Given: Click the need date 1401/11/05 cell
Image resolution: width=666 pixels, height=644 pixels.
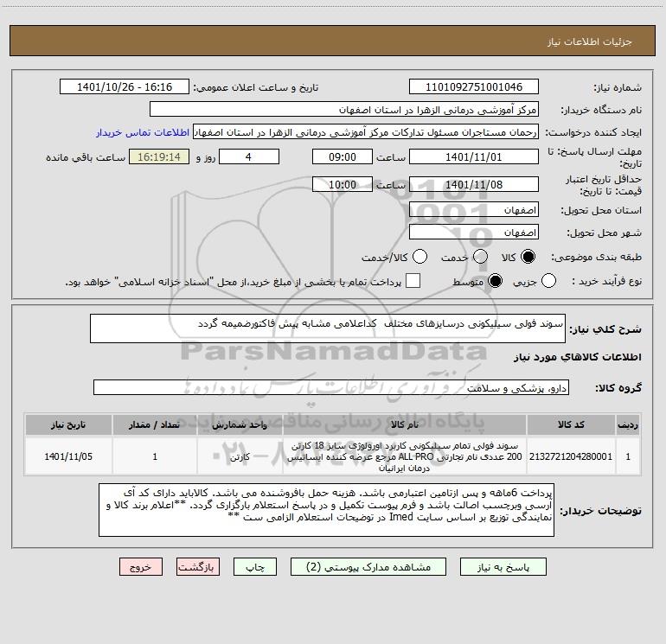Looking at the screenshot, I should pos(68,456).
